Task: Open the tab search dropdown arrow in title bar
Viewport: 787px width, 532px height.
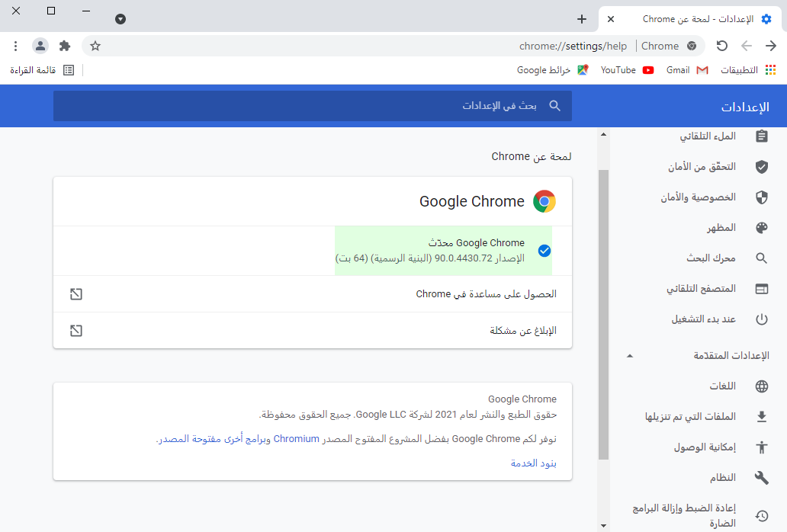Action: (120, 19)
